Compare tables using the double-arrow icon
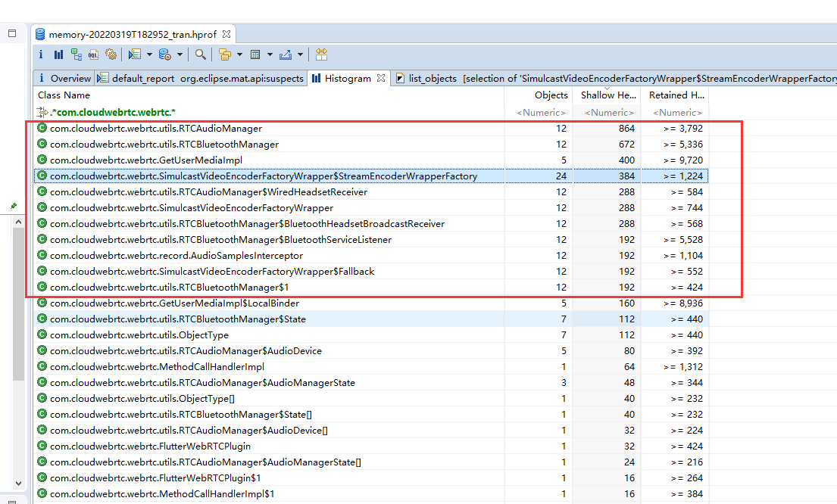The height and width of the screenshot is (504, 837). pos(321,54)
